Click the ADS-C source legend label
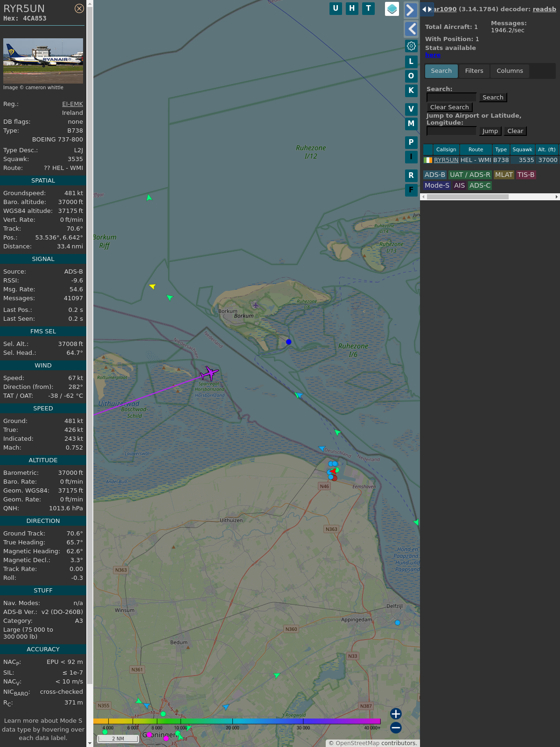Viewport: 560px width, 747px height. (x=480, y=185)
